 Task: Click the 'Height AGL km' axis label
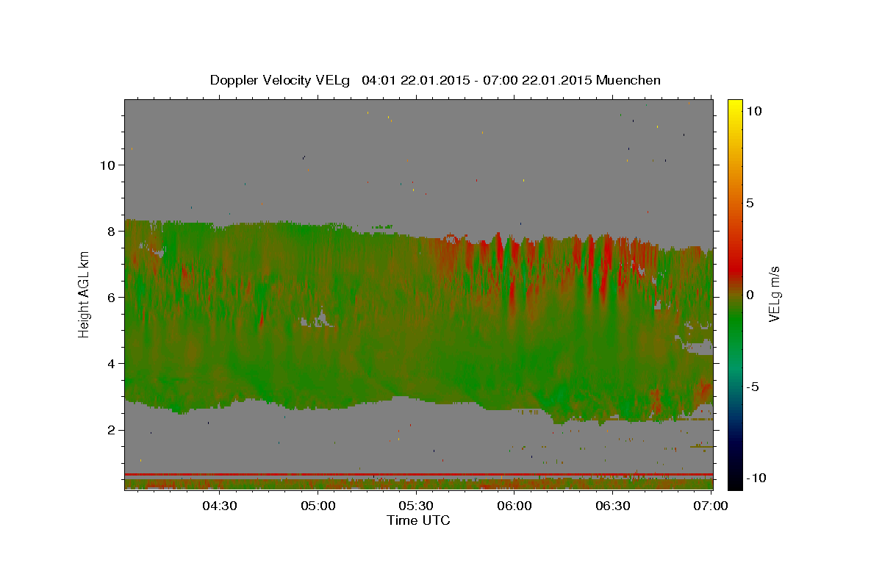tap(85, 294)
